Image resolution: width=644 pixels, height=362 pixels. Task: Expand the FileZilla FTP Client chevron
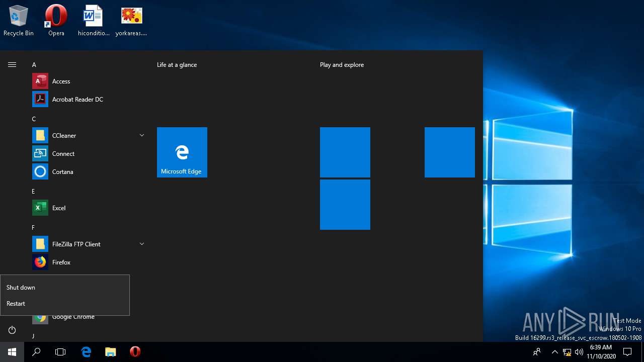point(142,244)
